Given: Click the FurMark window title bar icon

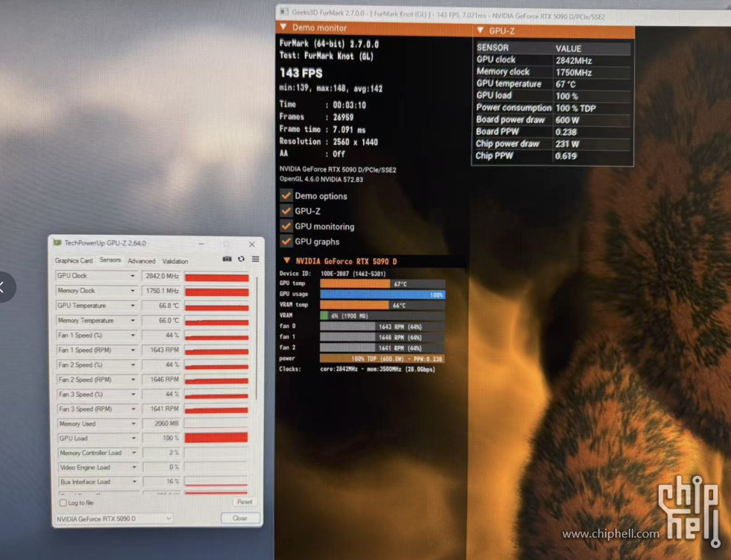Looking at the screenshot, I should coord(284,12).
